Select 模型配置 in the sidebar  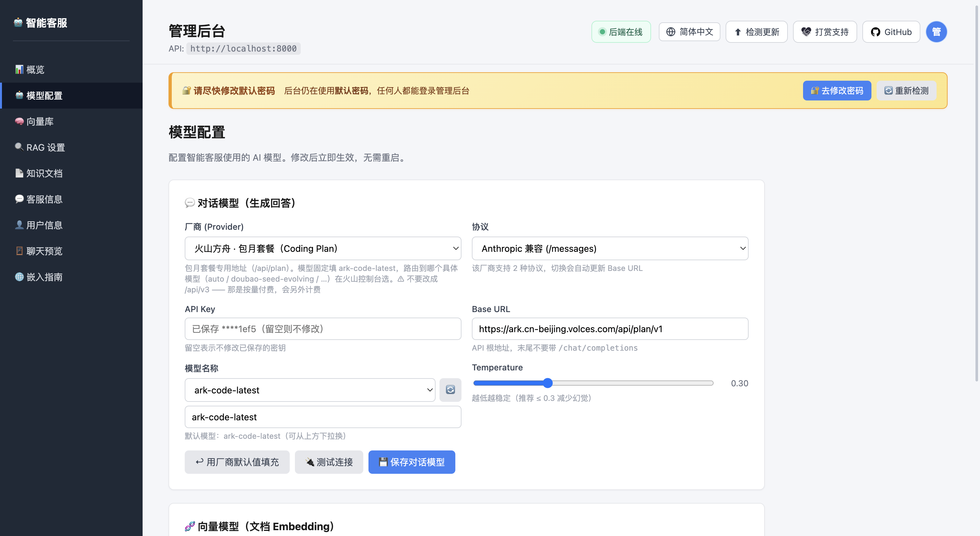[x=71, y=95]
